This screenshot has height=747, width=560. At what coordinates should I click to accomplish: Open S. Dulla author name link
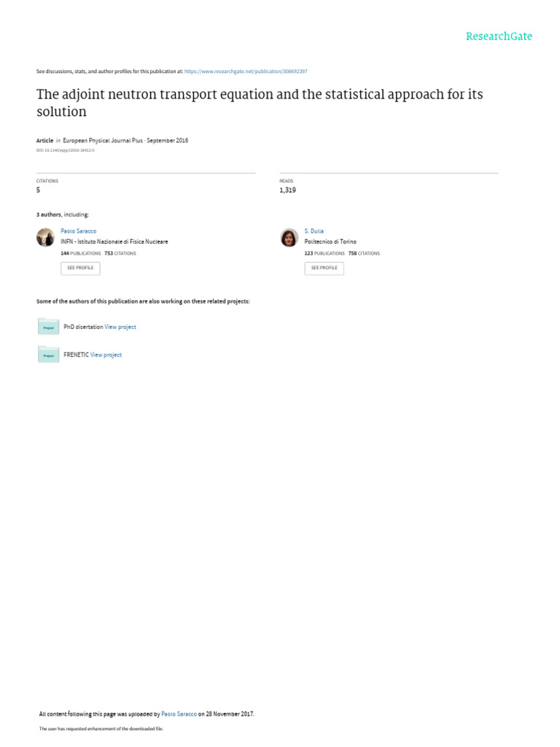pos(314,231)
